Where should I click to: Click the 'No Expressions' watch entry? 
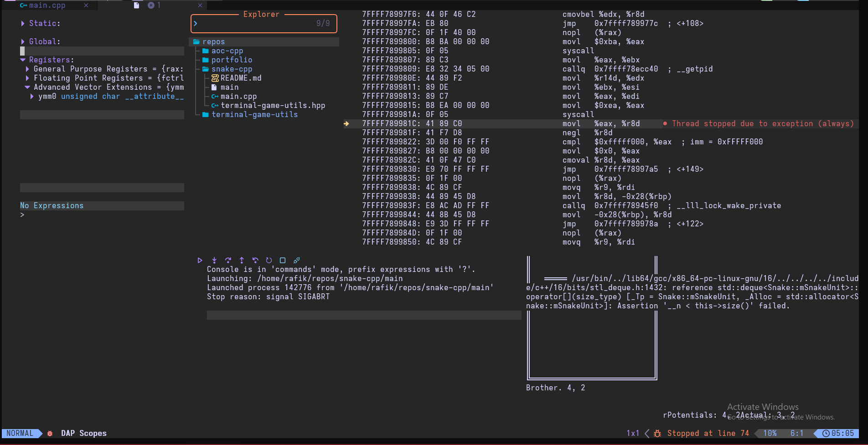tap(52, 205)
